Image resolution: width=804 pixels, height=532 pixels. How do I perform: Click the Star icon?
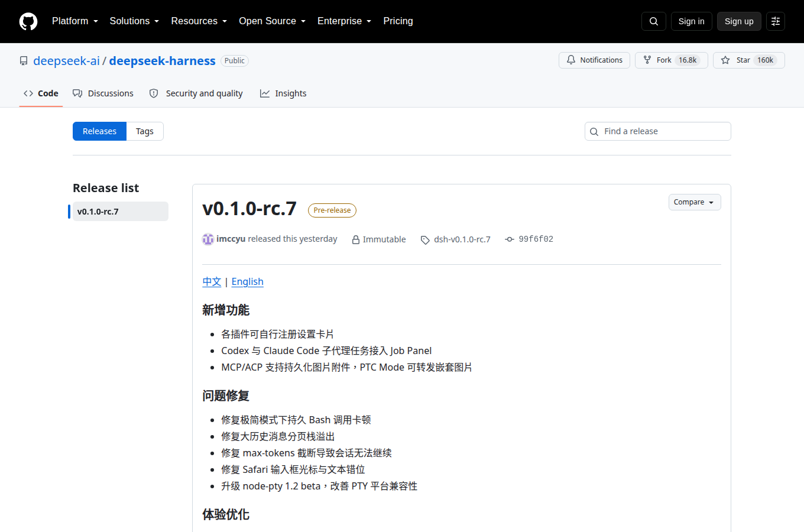pos(725,60)
